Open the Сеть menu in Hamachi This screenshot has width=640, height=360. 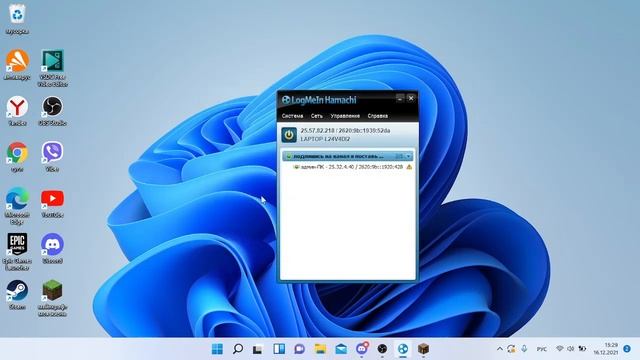tap(317, 116)
